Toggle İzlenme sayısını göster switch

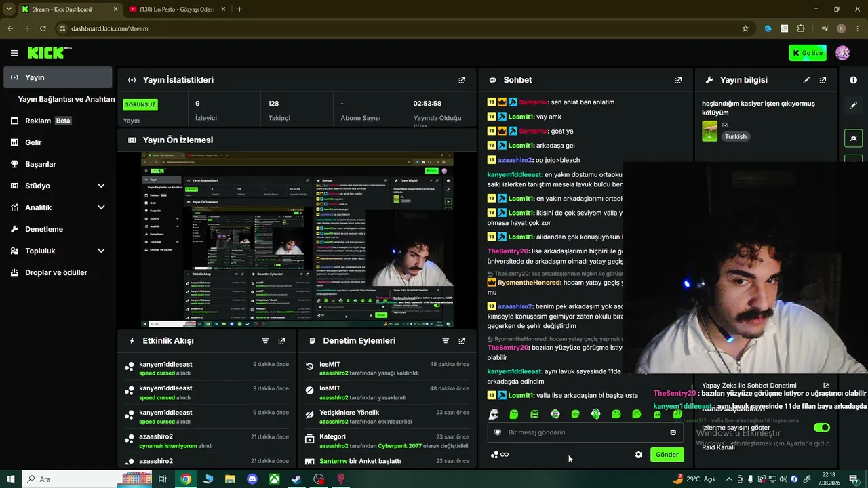pos(821,428)
